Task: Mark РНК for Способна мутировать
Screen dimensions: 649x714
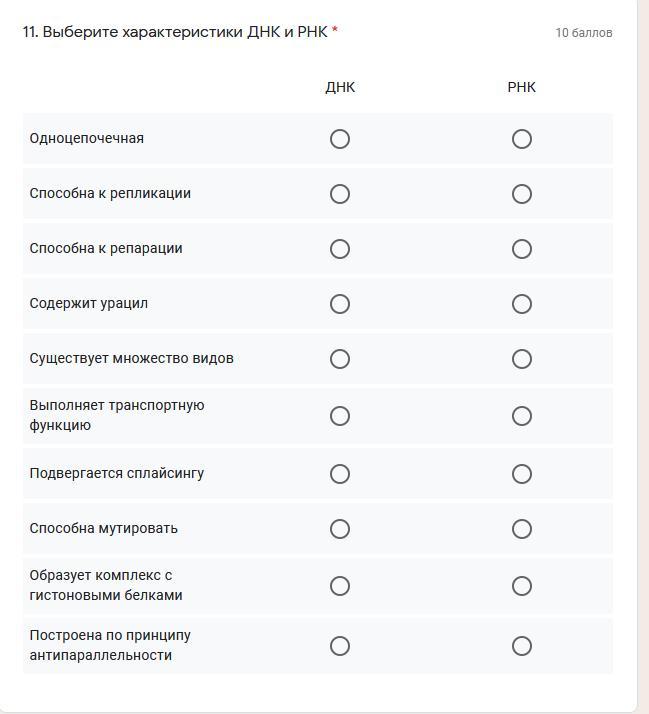Action: 522,529
